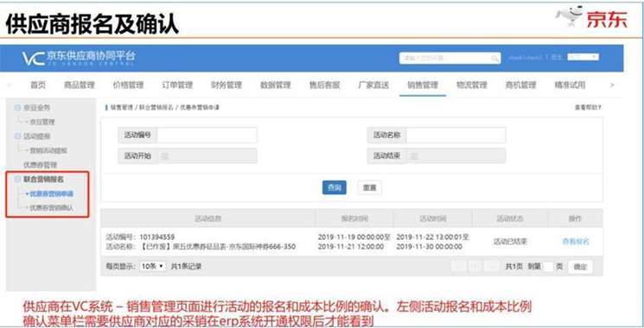Click activity number 101394559 text
The image size is (644, 328).
point(156,237)
